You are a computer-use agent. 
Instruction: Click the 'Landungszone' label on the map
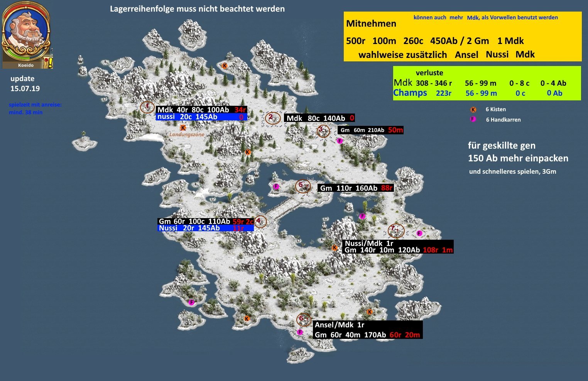click(x=187, y=135)
